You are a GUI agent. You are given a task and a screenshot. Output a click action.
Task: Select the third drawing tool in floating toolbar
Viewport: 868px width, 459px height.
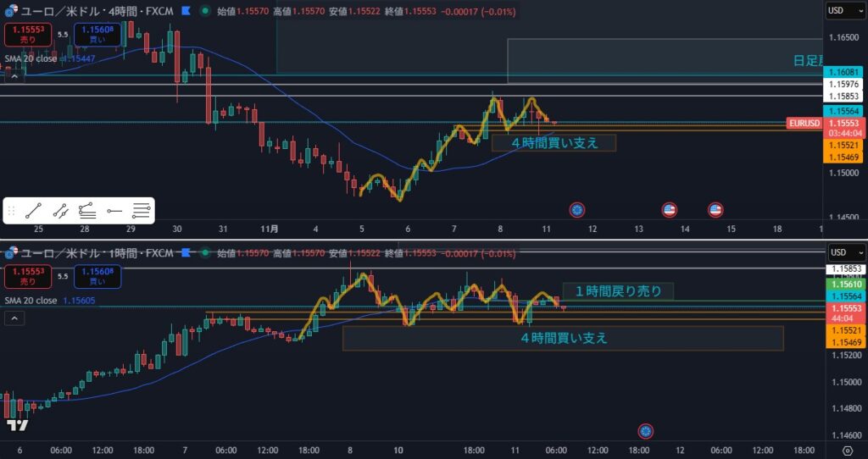click(86, 211)
